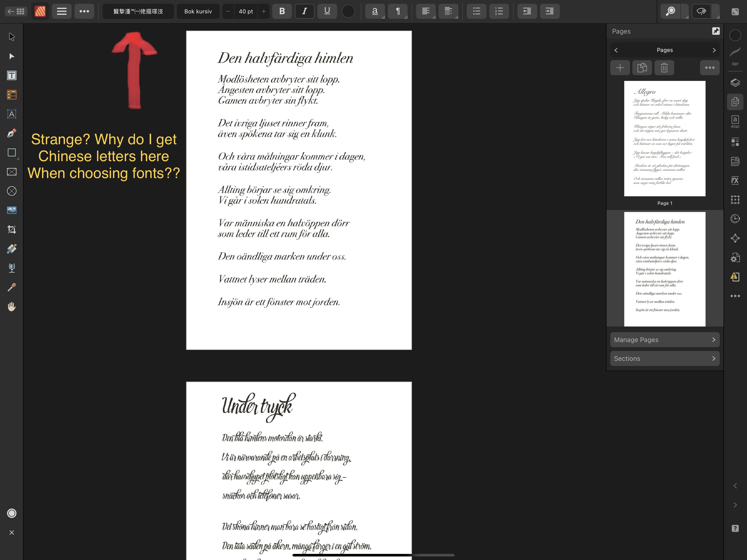Select the selection arrow tool

tap(11, 36)
